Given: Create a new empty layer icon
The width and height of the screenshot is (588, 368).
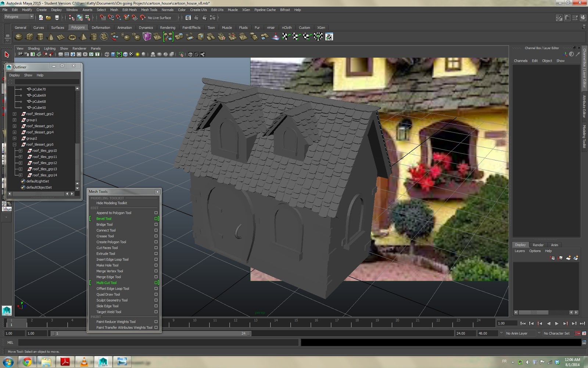Looking at the screenshot, I should point(569,258).
